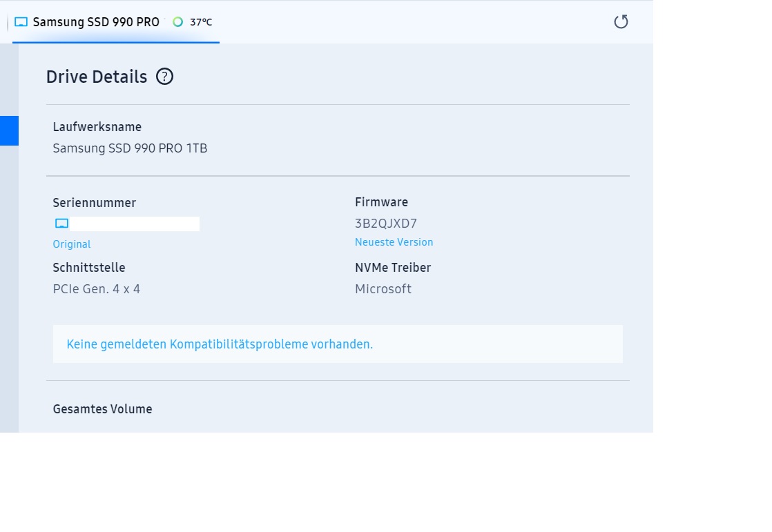Click the 37°C temperature reading

[x=201, y=22]
